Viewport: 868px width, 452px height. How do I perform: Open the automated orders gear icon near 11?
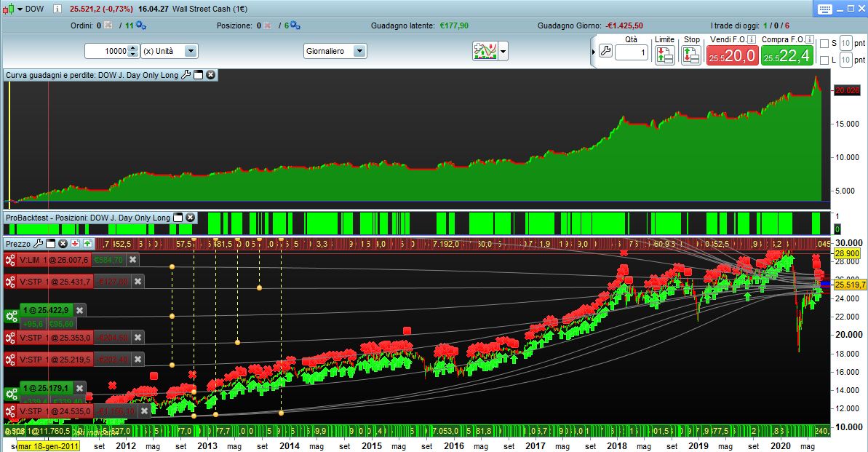point(140,25)
